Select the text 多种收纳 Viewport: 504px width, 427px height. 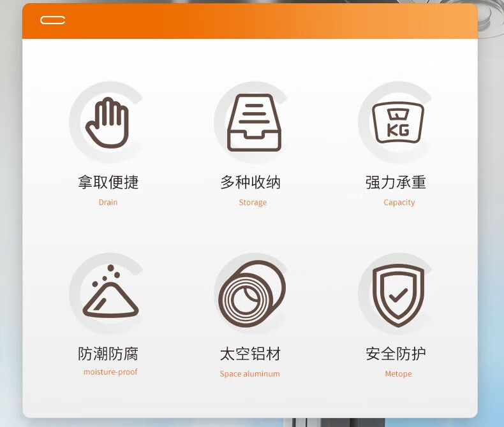[250, 182]
